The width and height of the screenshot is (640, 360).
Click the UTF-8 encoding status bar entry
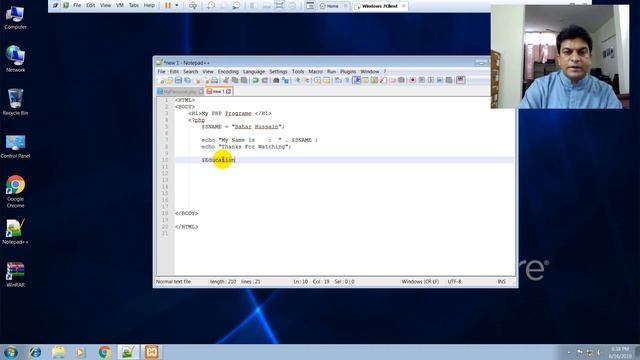click(454, 282)
